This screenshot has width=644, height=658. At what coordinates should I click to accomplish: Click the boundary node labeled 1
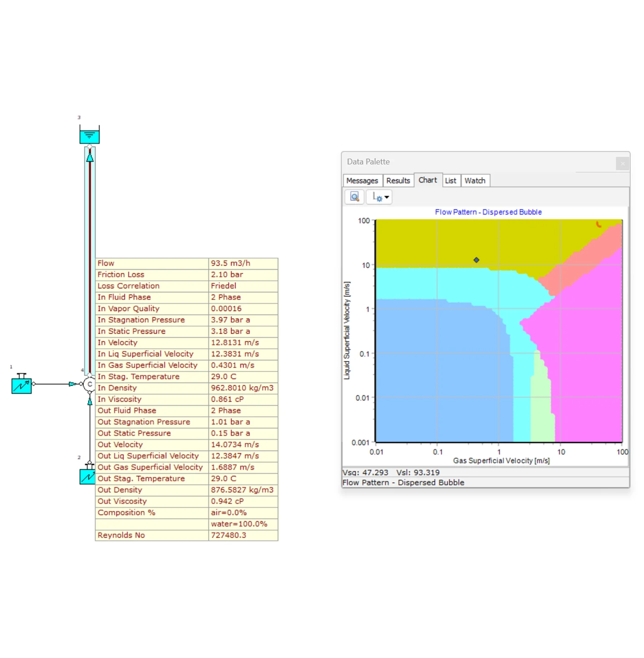(x=21, y=384)
